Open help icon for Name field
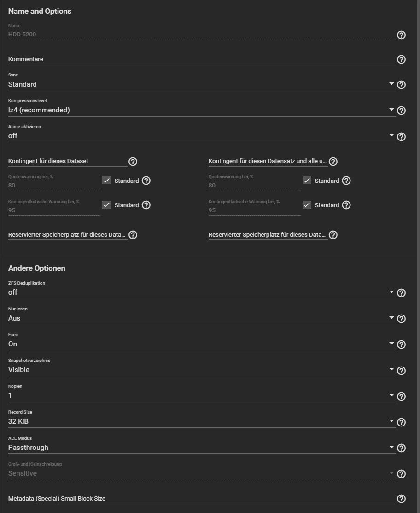 [401, 35]
